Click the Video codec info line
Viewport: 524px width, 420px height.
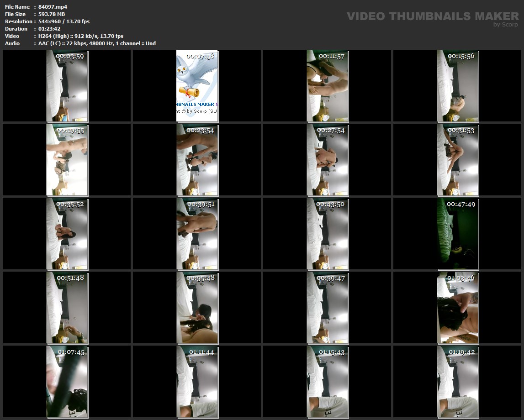coord(81,36)
